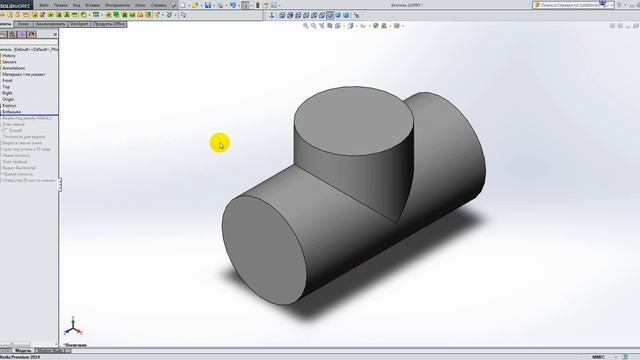Click the Print icon in the top toolbar
The height and width of the screenshot is (360, 640).
tap(220, 5)
